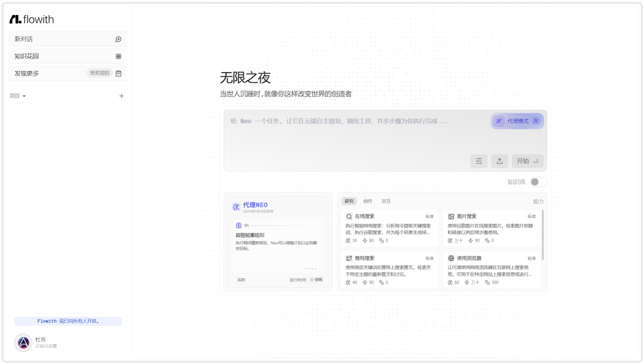Click the user avatar for 杜克
The width and height of the screenshot is (644, 364).
(x=23, y=343)
